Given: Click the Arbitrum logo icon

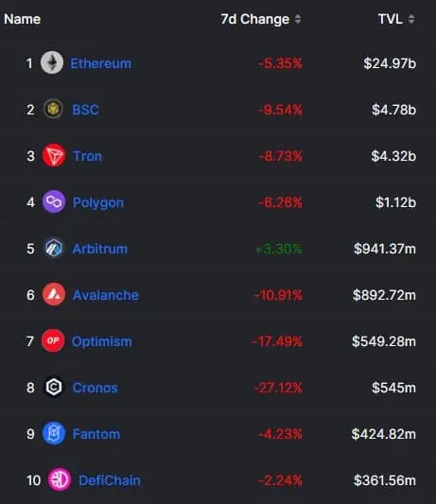Looking at the screenshot, I should point(54,248).
